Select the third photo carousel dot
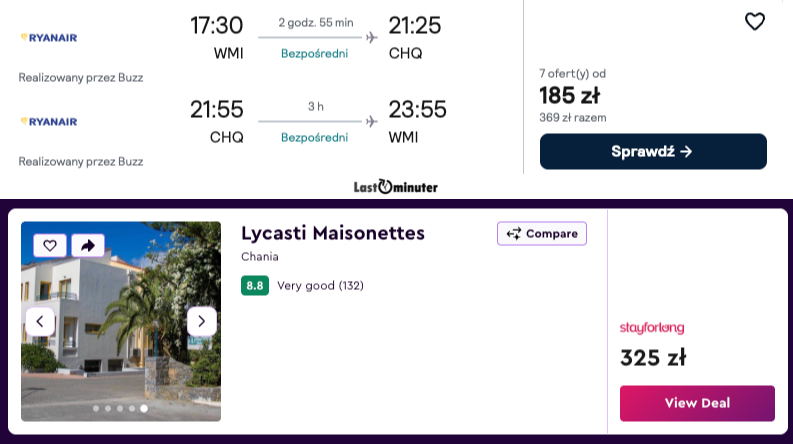This screenshot has width=793, height=444. 120,408
